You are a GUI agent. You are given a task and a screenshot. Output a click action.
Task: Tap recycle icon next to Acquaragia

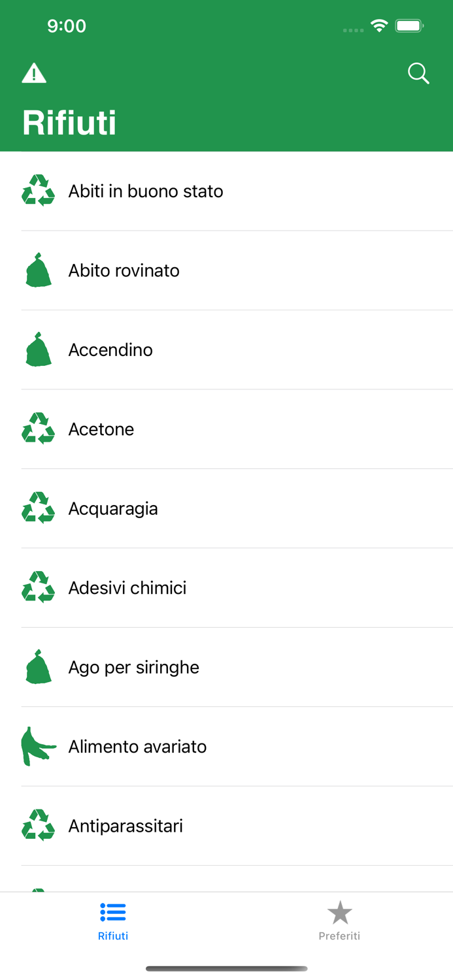(x=38, y=508)
